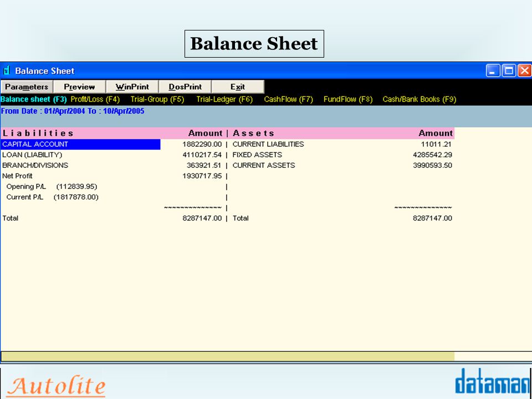This screenshot has width=532, height=399.
Task: Select the Balance sheet (F3) tab
Action: tap(34, 99)
